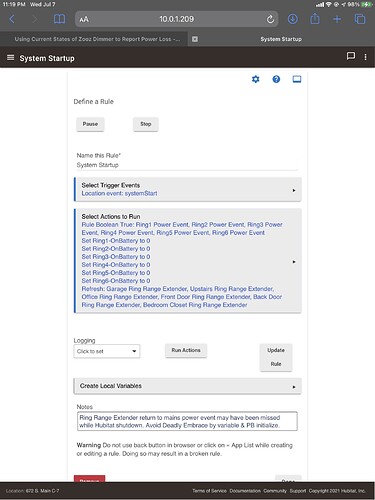Tap the Wi-Fi status icon
This screenshot has height=500, width=375.
tap(329, 4)
